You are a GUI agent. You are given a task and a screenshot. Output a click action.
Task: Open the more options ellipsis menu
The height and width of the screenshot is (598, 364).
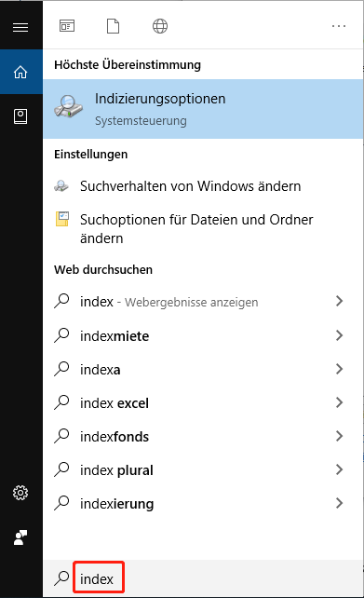tap(339, 26)
